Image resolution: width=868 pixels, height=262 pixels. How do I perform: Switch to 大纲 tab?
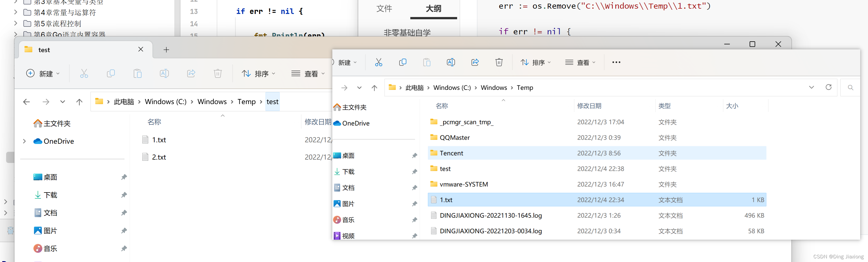click(433, 9)
